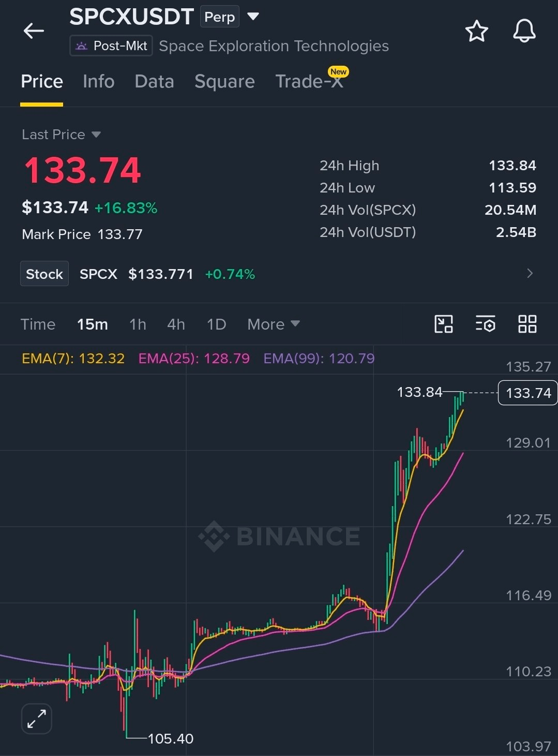Tap the Space Exploration Technologies name
The height and width of the screenshot is (756, 558).
click(274, 46)
